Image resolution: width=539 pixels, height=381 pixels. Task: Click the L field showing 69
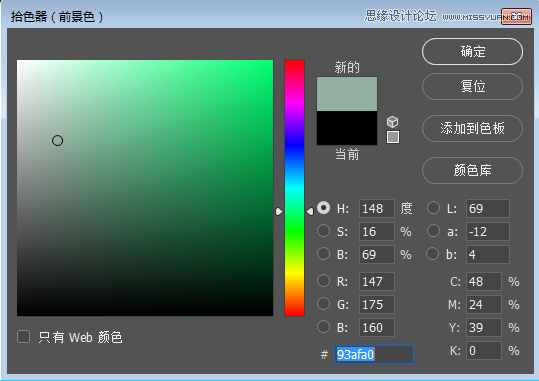click(x=488, y=208)
